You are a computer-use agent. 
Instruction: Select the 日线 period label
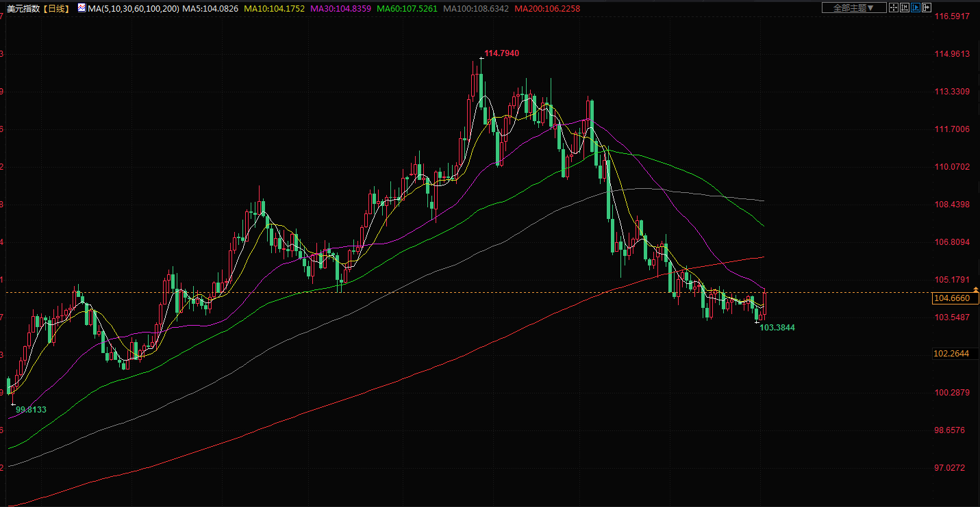click(x=57, y=8)
